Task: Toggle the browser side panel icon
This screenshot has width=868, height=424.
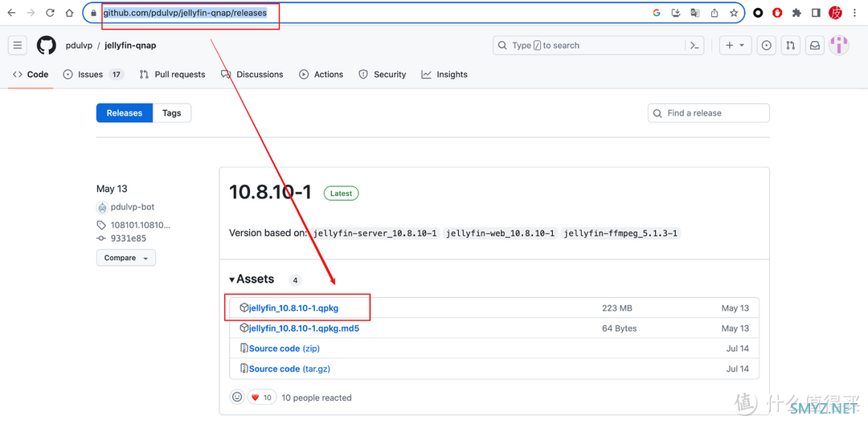Action: 816,13
